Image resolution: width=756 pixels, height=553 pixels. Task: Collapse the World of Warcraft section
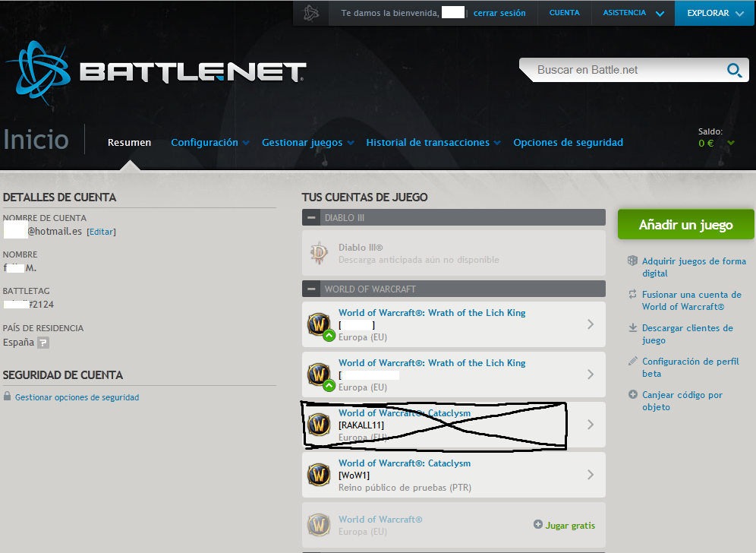tap(311, 289)
